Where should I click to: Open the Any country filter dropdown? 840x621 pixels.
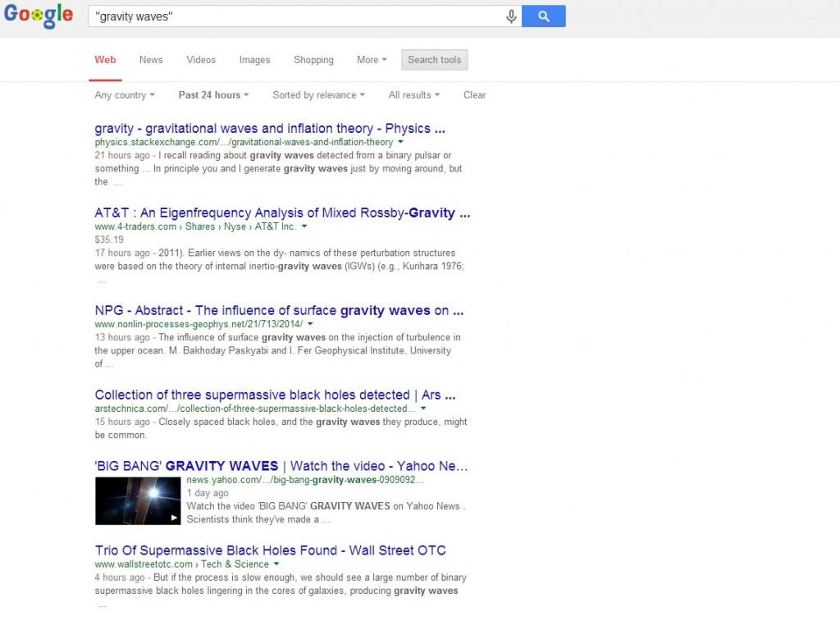click(x=125, y=95)
